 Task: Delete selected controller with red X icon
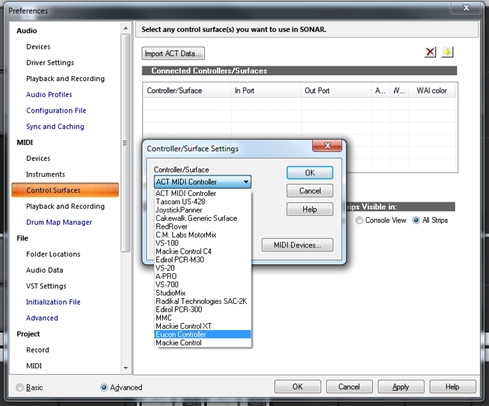coord(430,52)
